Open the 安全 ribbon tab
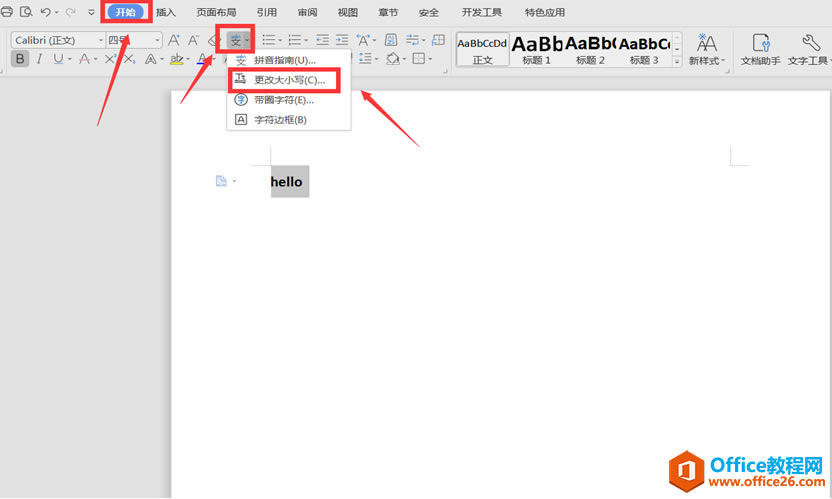Viewport: 832px width, 499px height. click(428, 12)
